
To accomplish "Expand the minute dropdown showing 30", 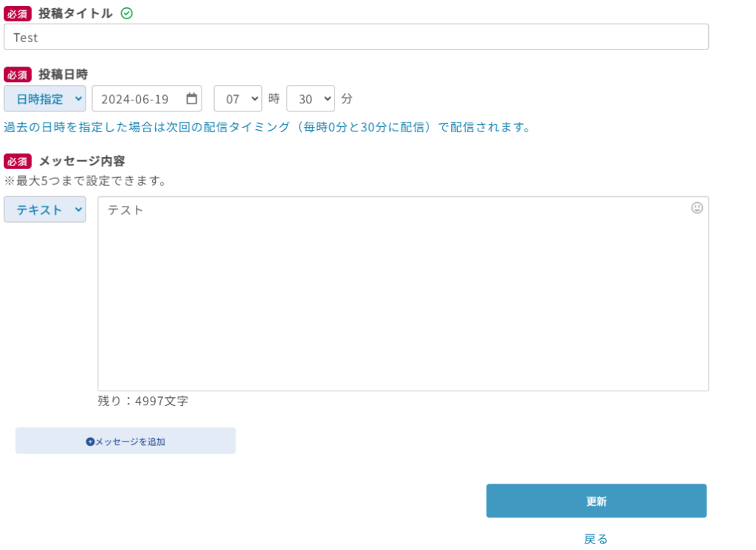I will [310, 99].
